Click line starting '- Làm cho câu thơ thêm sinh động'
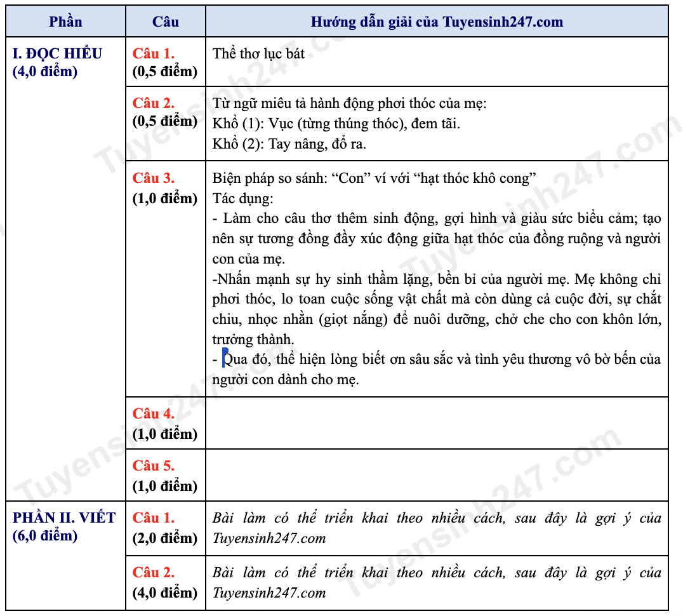Image resolution: width=683 pixels, height=616 pixels. 437,218
